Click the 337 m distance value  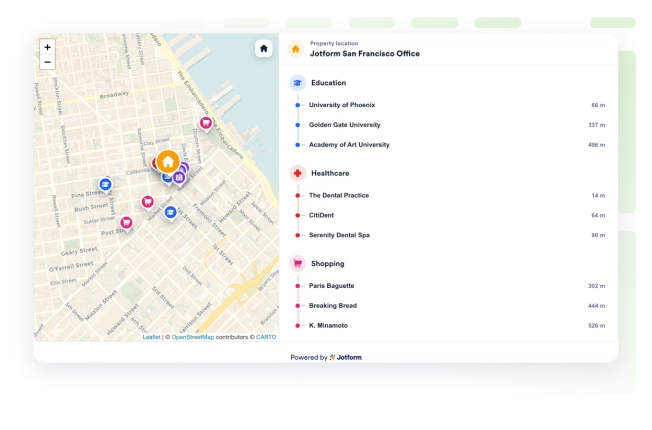pos(597,125)
